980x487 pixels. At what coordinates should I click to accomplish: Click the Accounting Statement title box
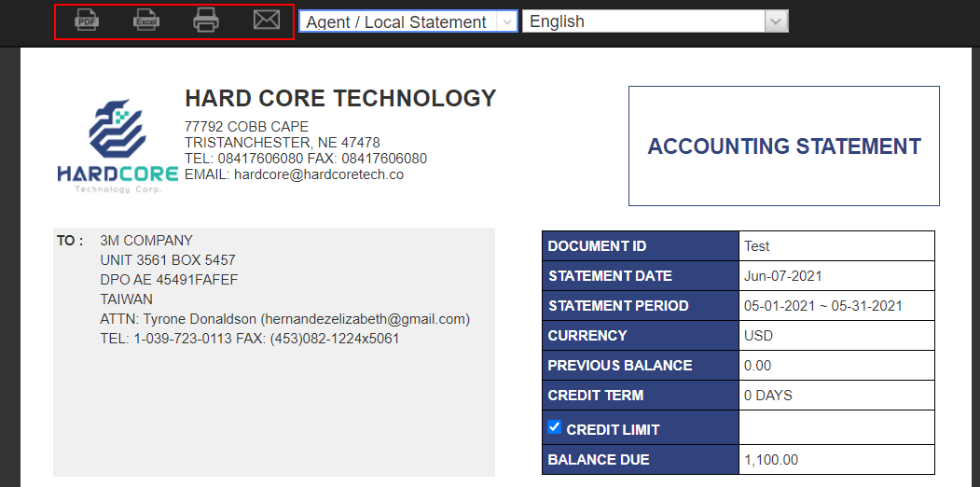783,146
